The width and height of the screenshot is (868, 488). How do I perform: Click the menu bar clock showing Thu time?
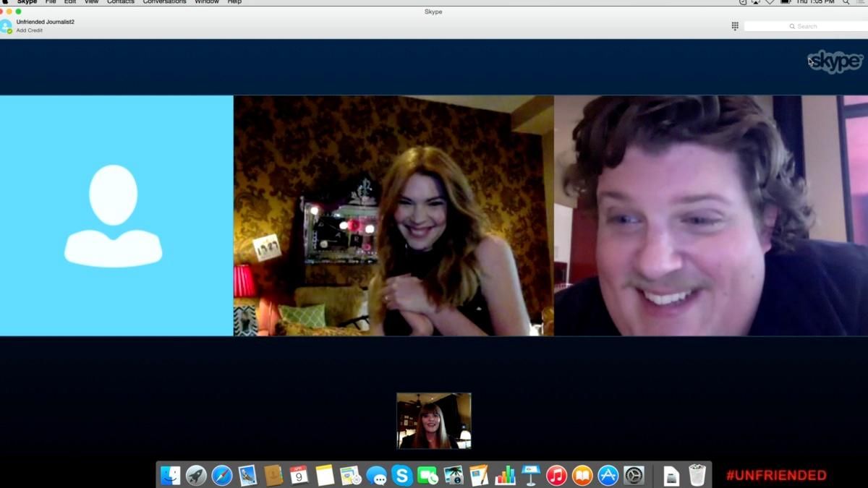click(x=816, y=2)
